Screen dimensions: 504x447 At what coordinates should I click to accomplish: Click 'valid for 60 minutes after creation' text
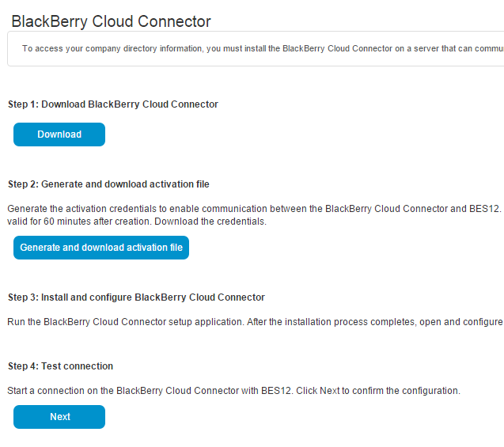[x=79, y=222]
